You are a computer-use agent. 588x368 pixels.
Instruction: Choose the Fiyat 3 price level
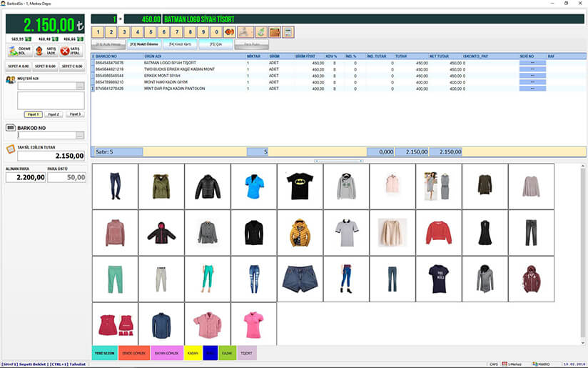[75, 114]
